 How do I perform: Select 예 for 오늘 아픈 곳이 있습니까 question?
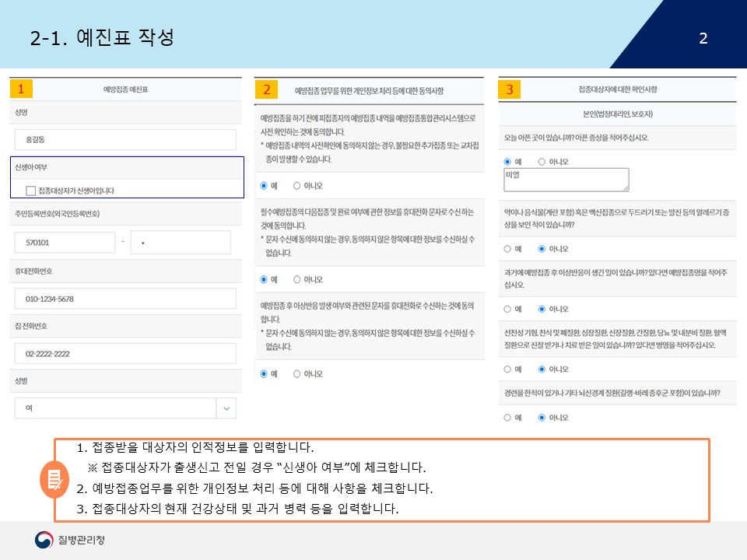[508, 162]
